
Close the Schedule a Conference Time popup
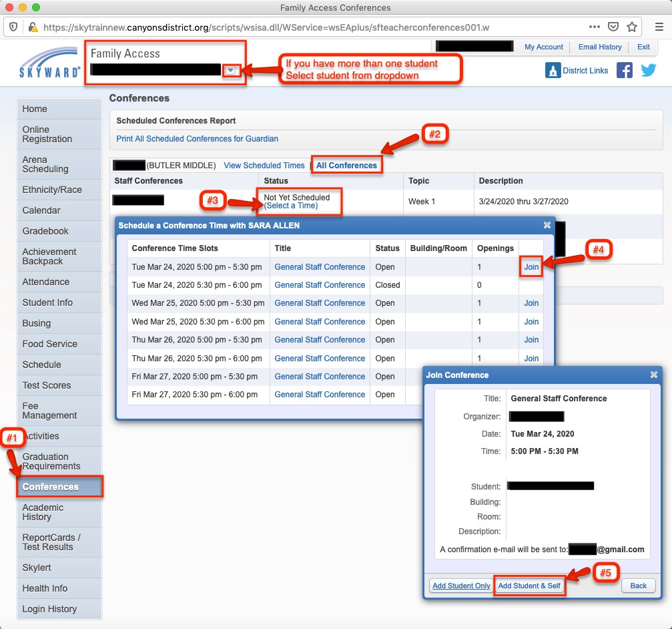pyautogui.click(x=547, y=226)
